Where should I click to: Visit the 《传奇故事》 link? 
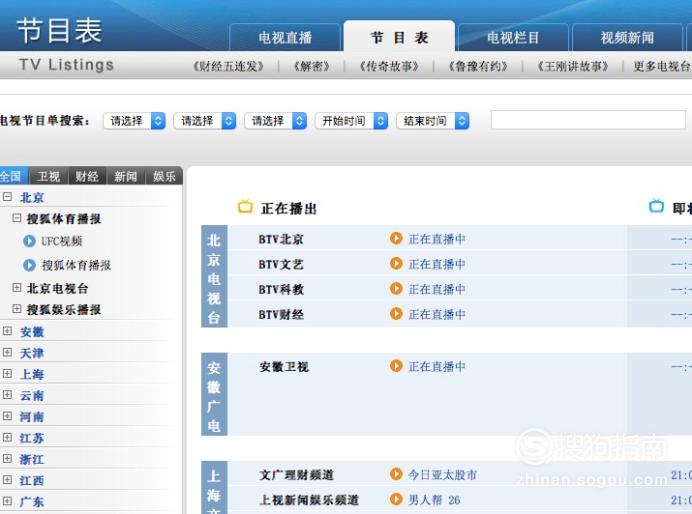coord(389,66)
